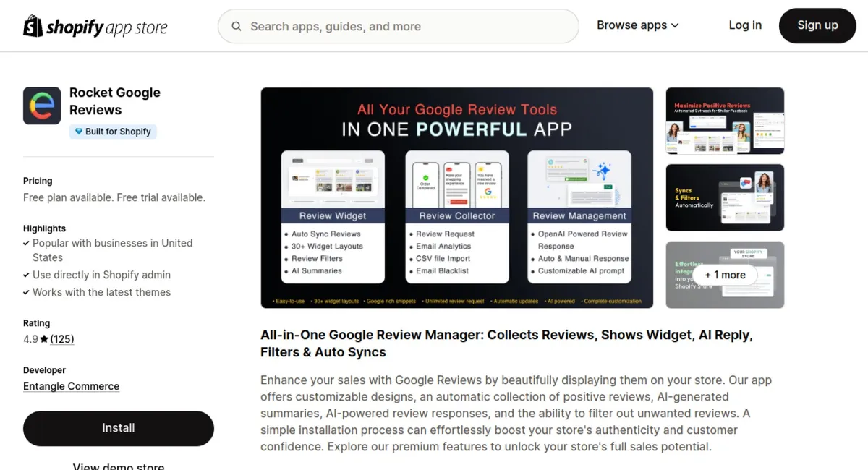Click the Rocket Google Reviews app icon
868x470 pixels.
[x=42, y=106]
